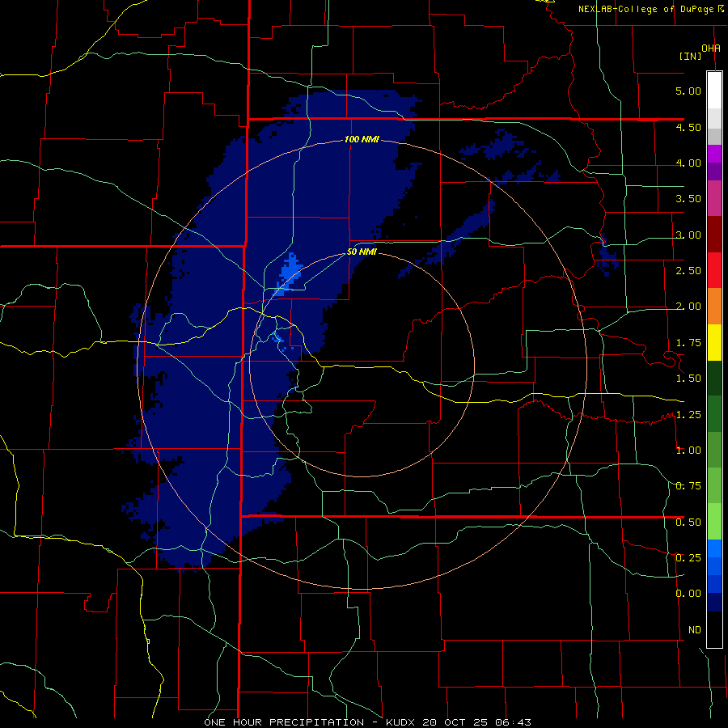
Task: Select the 3.50 legend value
Action: (688, 199)
